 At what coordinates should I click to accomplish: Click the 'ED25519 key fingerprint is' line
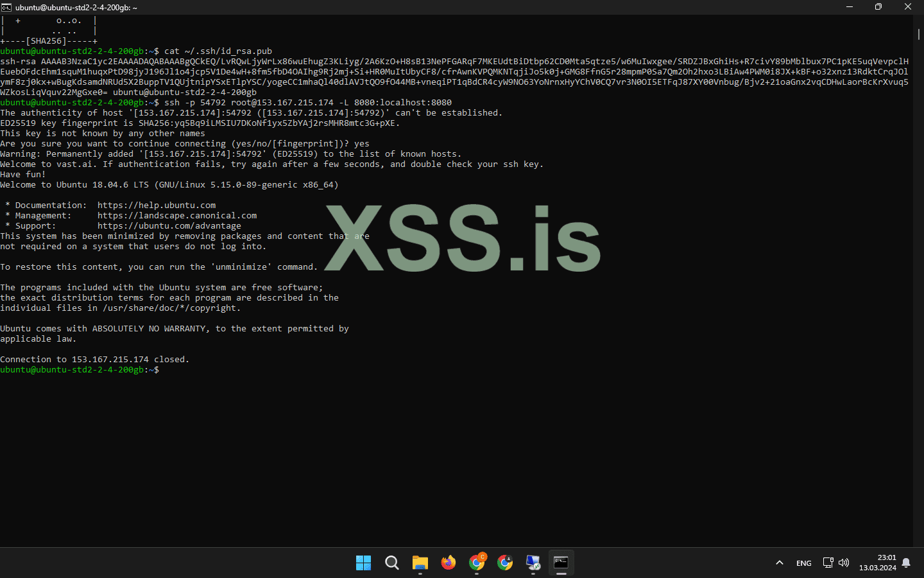tap(200, 123)
